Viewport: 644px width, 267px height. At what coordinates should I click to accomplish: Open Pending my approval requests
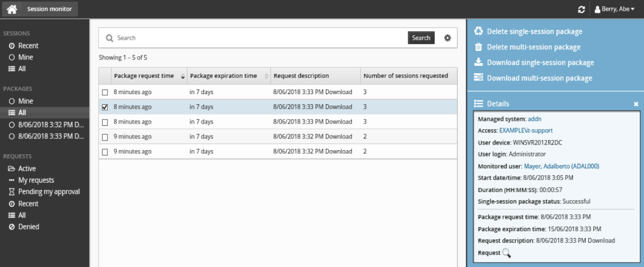tap(49, 192)
